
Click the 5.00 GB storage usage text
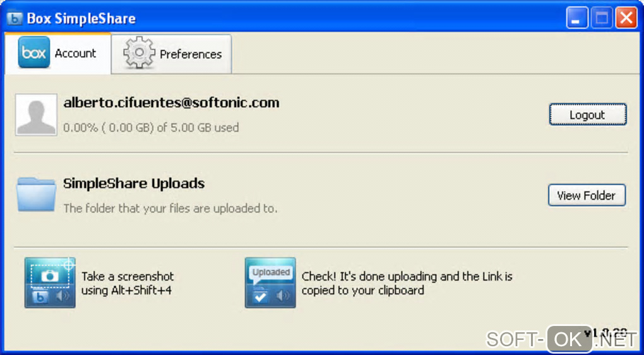(151, 127)
